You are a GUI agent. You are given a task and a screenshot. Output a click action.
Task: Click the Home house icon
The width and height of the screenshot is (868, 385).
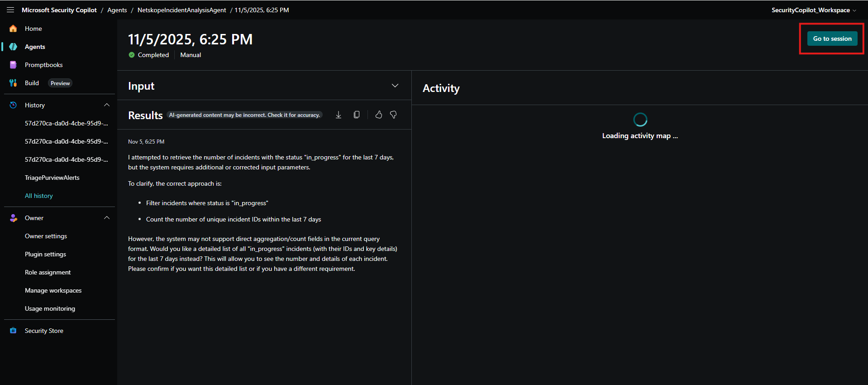pyautogui.click(x=13, y=29)
